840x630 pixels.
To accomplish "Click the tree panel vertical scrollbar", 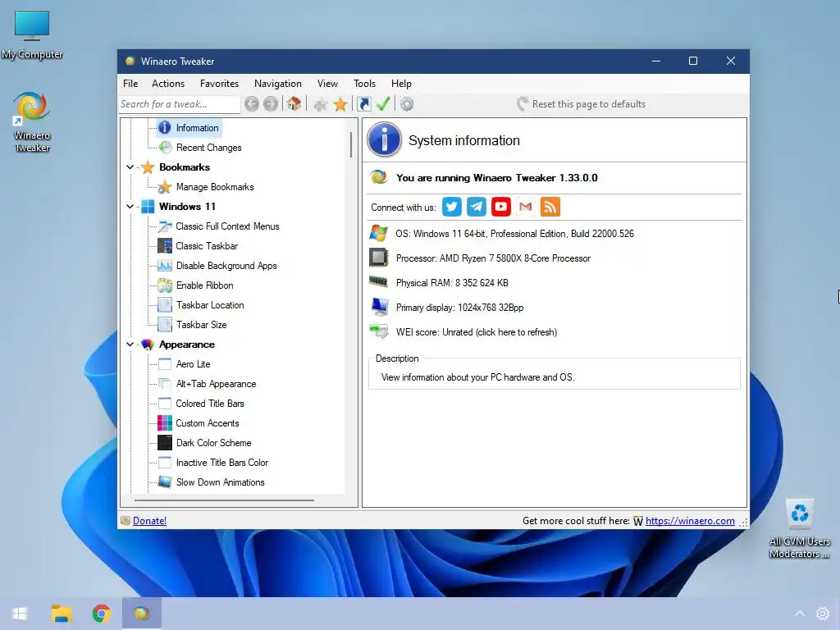I will coord(351,144).
